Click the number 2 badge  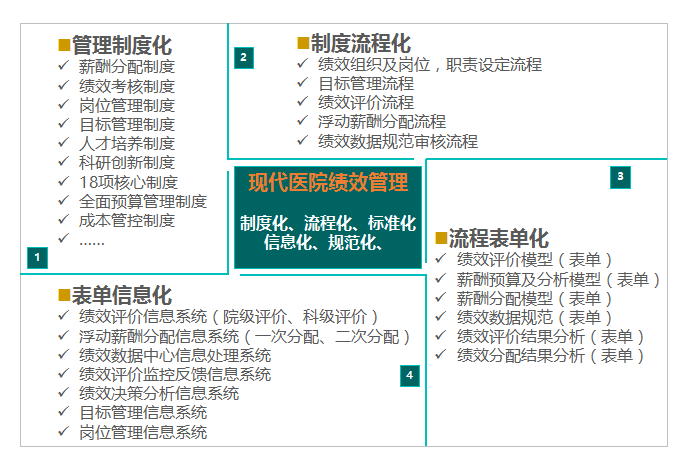point(243,57)
